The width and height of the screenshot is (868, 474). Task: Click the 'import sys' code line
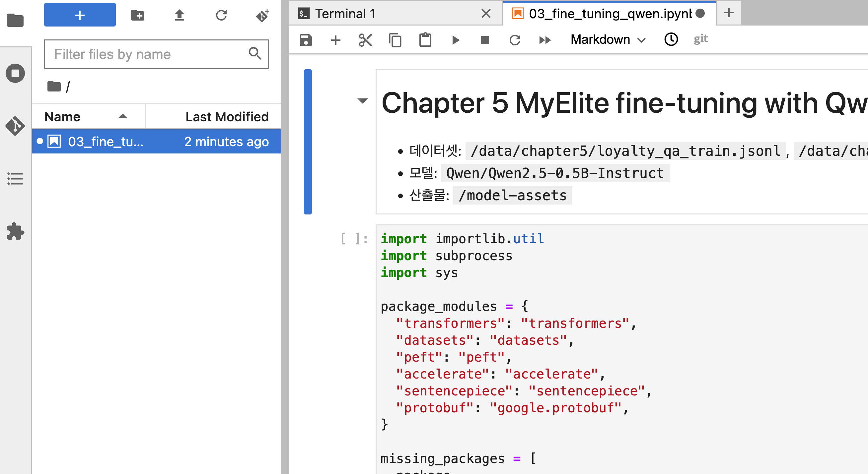[419, 272]
